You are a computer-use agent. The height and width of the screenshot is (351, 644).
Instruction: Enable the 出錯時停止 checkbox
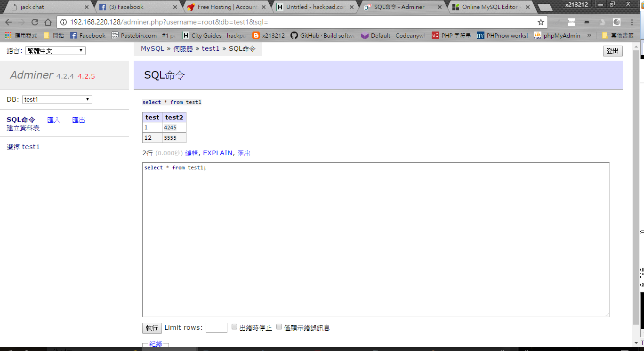(234, 327)
